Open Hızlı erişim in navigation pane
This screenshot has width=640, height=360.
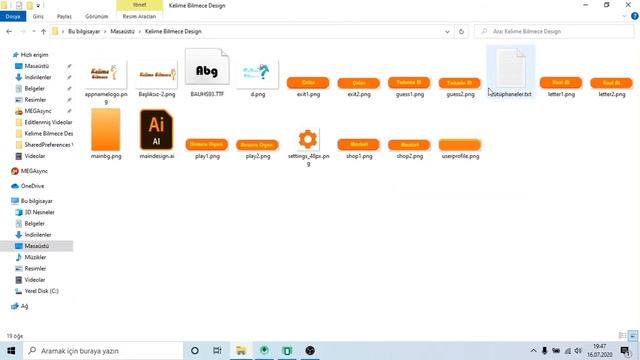[x=34, y=55]
